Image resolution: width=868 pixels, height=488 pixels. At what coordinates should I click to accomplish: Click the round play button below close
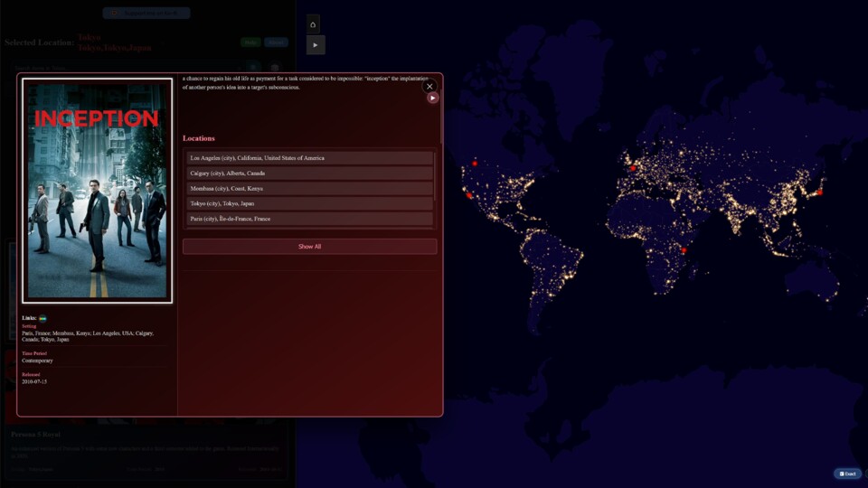433,98
